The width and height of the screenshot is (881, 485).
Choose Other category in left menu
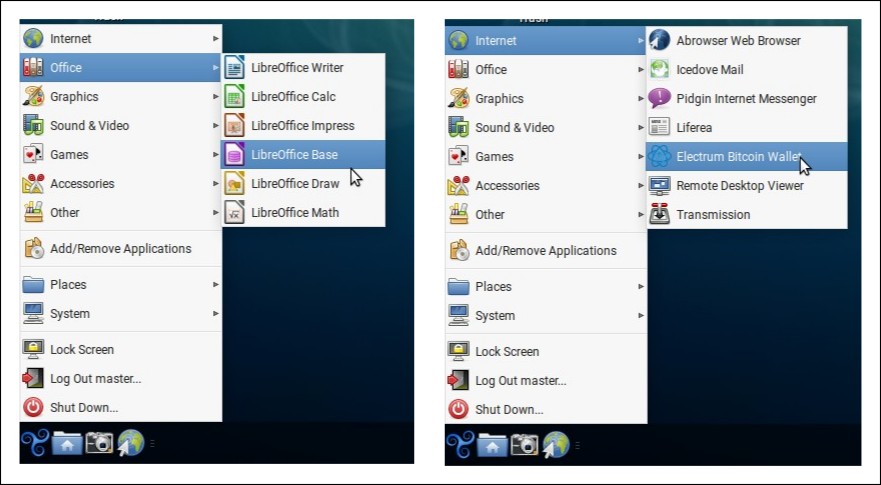(121, 213)
